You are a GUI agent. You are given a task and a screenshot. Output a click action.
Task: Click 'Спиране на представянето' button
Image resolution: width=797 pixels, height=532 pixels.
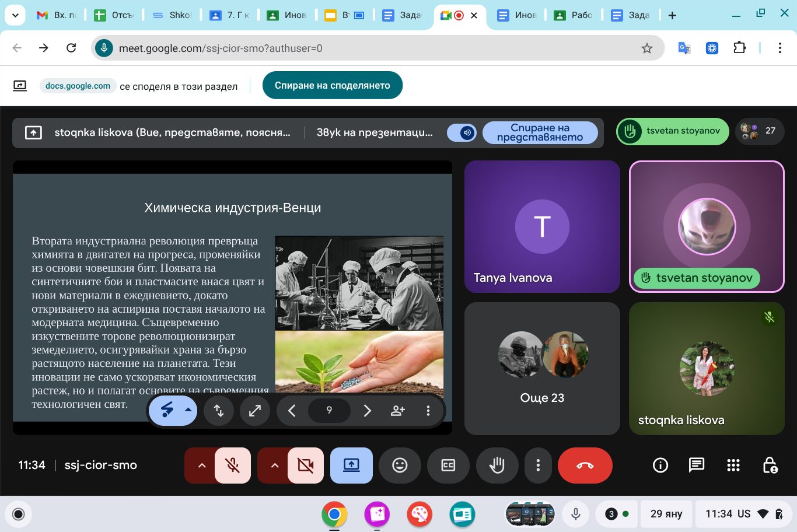[x=540, y=132]
